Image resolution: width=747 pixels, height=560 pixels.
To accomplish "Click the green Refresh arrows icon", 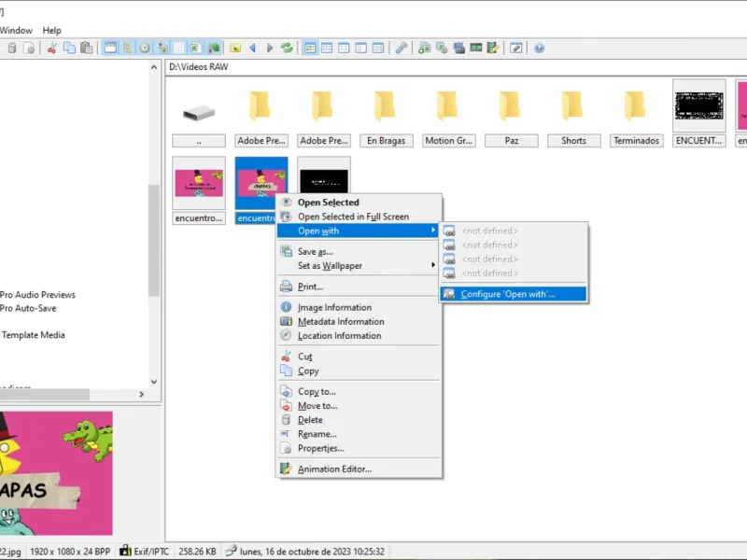I will pyautogui.click(x=287, y=49).
